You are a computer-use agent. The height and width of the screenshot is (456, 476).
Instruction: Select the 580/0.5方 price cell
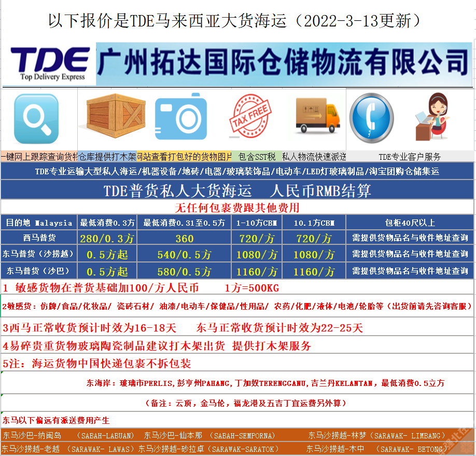coord(184,272)
